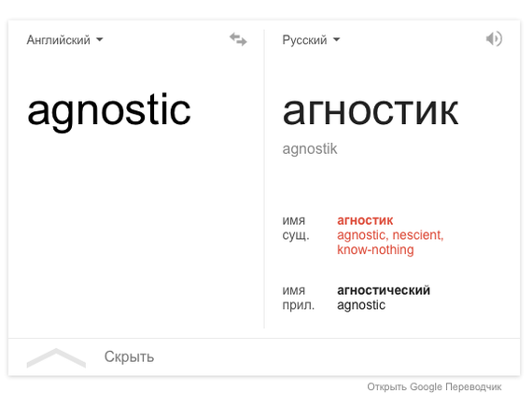Click the synonym know-nothing
The height and width of the screenshot is (405, 532).
click(375, 250)
